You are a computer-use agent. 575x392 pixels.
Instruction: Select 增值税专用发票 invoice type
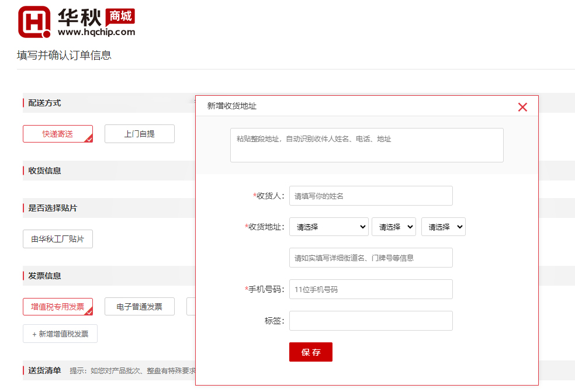coord(57,307)
